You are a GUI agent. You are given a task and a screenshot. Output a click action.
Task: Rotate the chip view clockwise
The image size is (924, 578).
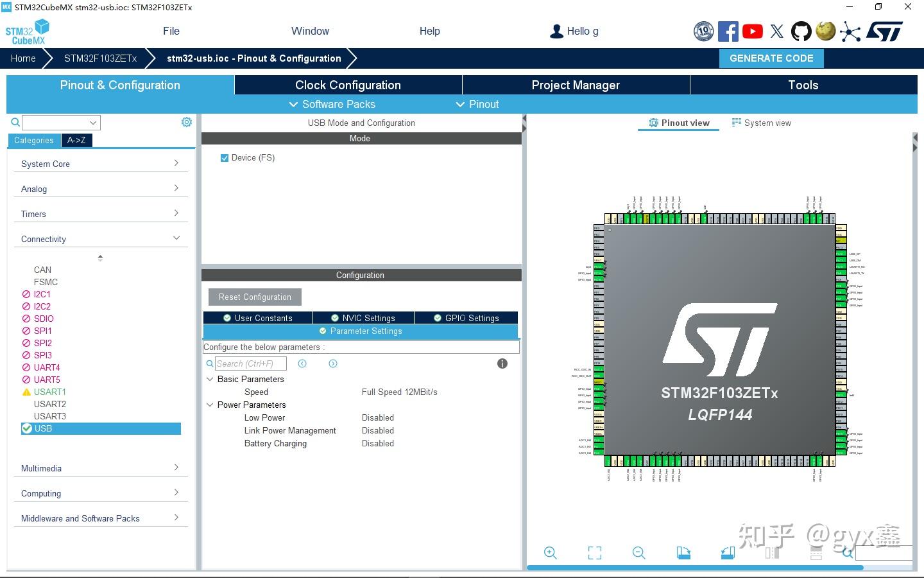pyautogui.click(x=683, y=553)
